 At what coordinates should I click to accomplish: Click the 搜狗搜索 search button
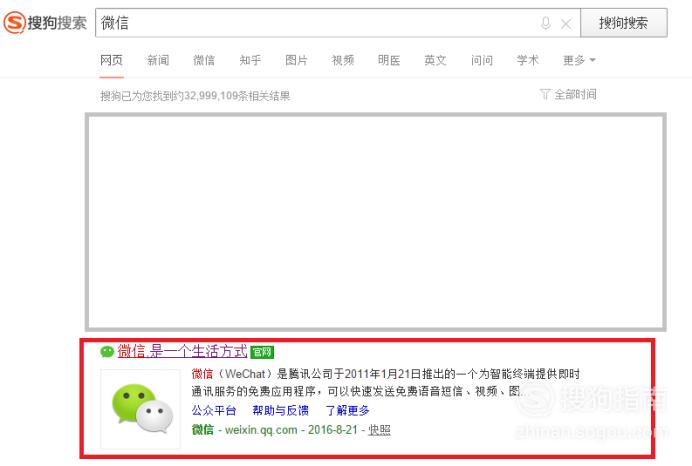coord(624,23)
